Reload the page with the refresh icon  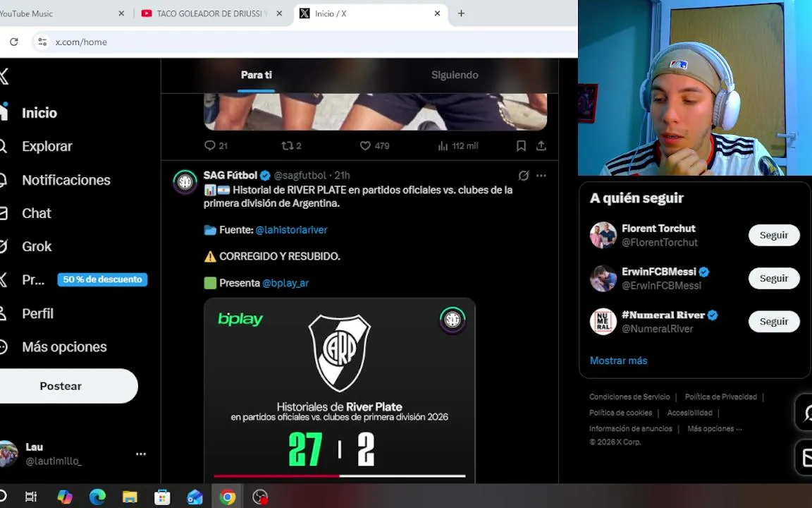(x=14, y=42)
